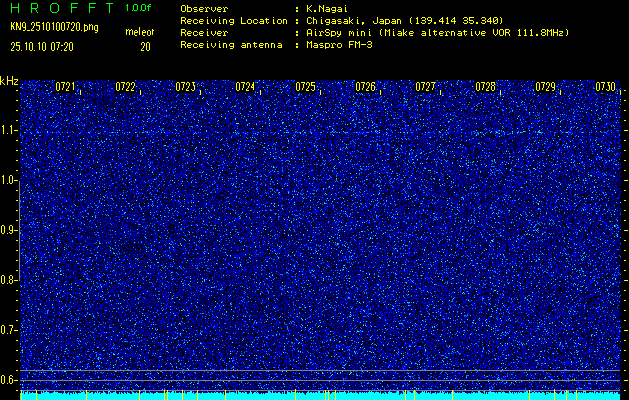The height and width of the screenshot is (400, 629).
Task: Click the 0721 time marker
Action: 65,88
